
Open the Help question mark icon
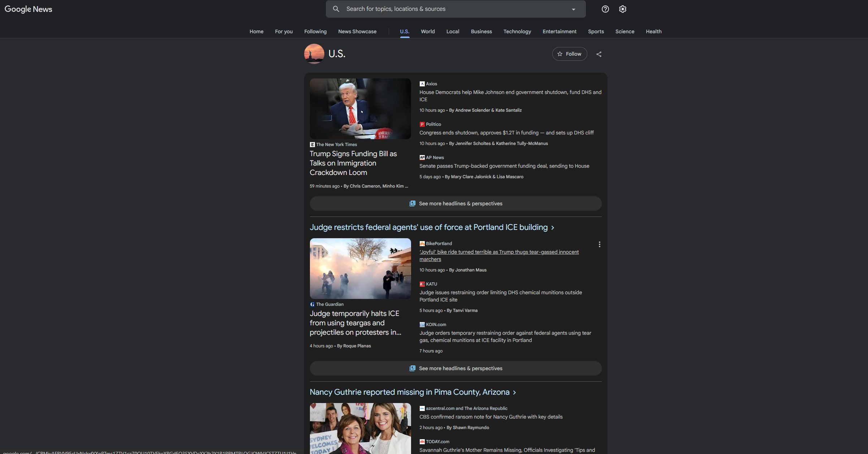(605, 9)
